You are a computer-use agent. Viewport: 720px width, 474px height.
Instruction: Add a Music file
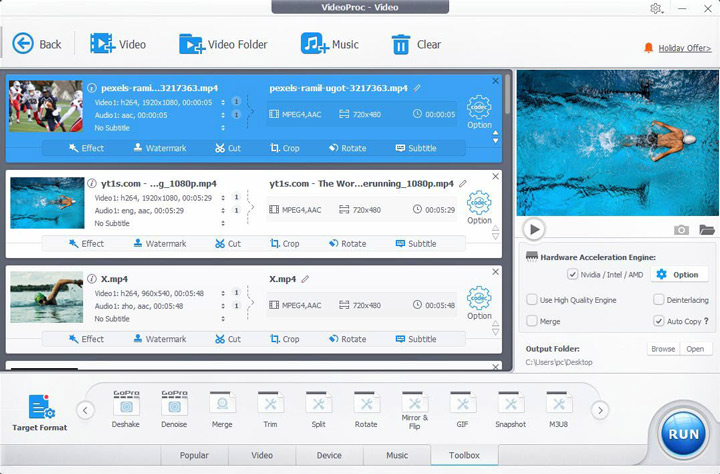pyautogui.click(x=330, y=44)
